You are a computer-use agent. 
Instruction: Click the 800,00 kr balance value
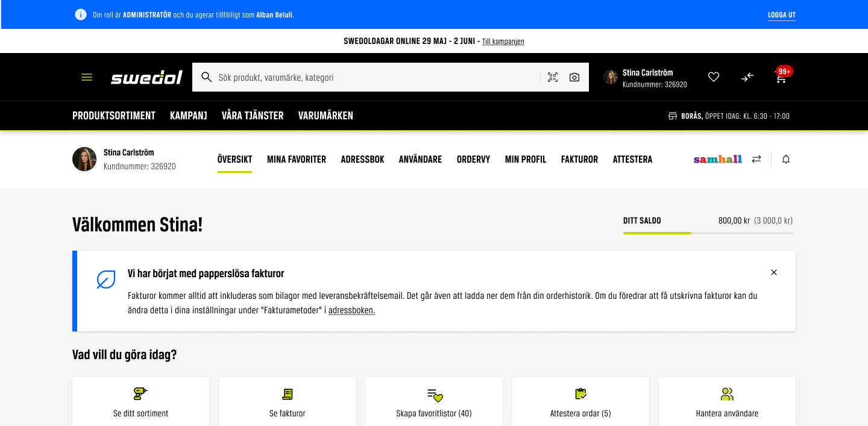pyautogui.click(x=734, y=221)
